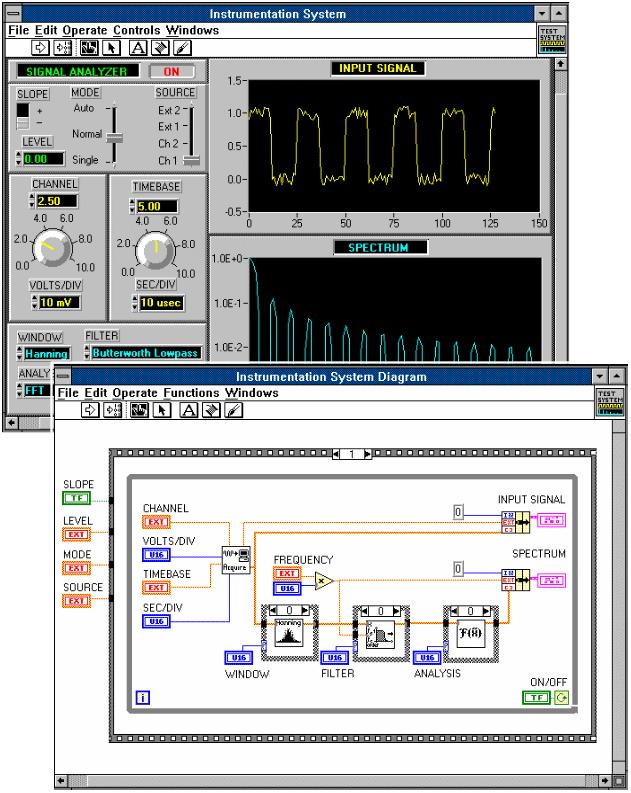Click the CHANNEL volts knob

tap(52, 248)
